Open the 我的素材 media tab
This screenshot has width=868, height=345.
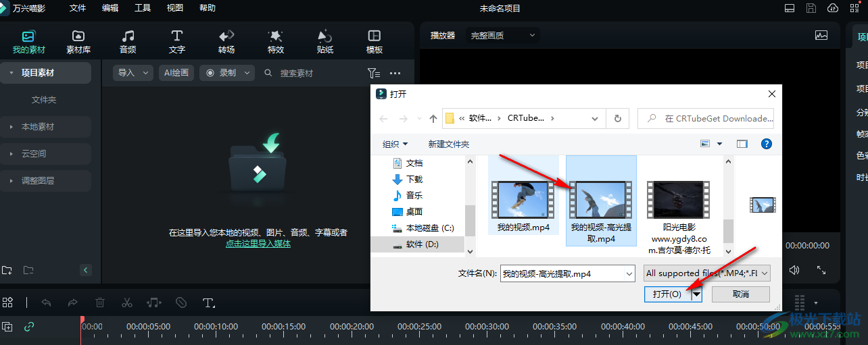pos(28,42)
